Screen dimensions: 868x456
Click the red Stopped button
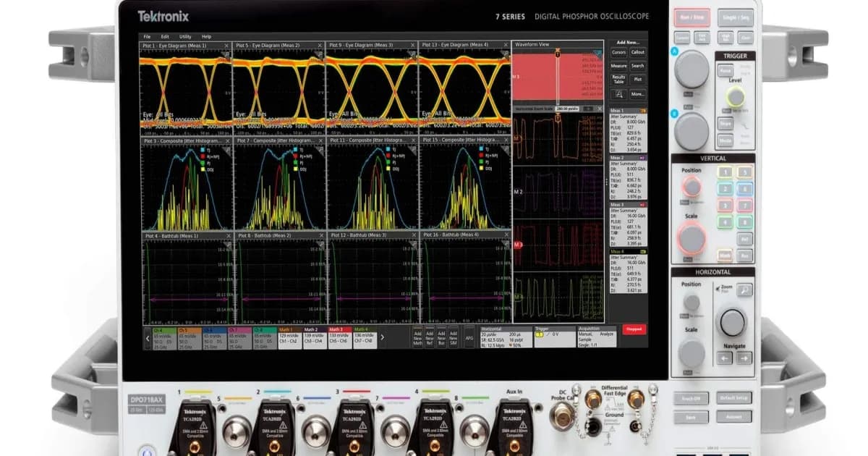point(634,329)
